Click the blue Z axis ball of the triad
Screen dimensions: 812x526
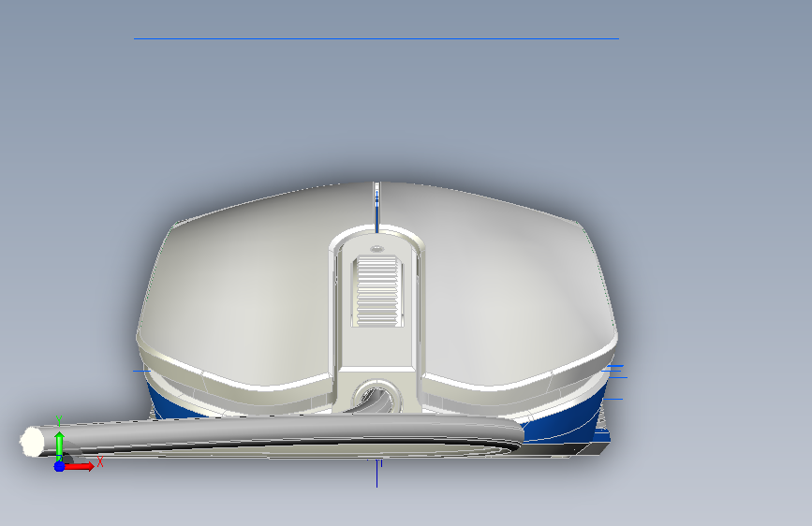[59, 466]
